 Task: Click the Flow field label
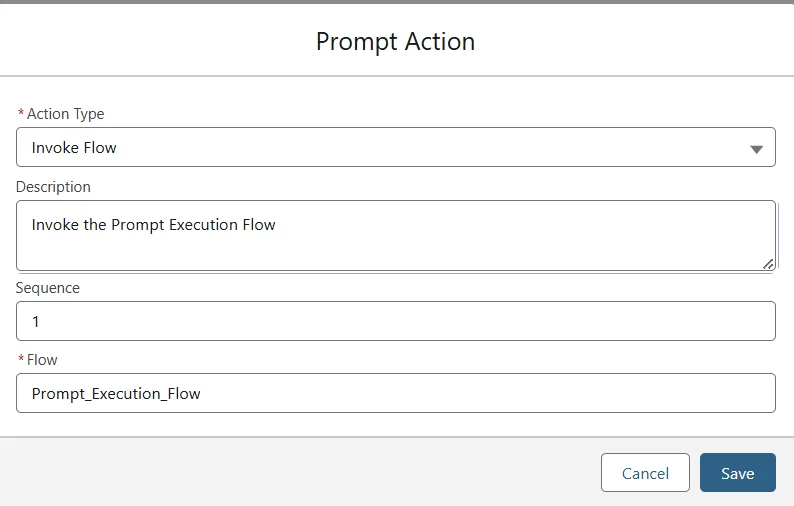42,360
